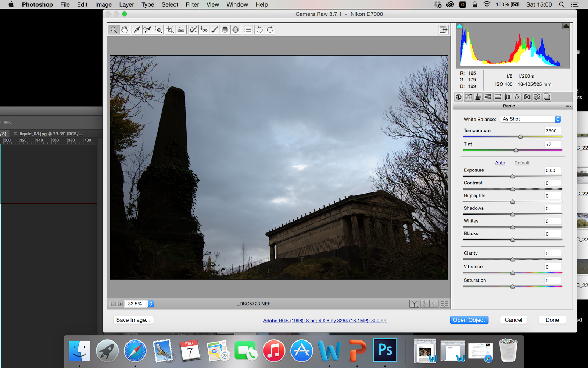Switch to the Lens Corrections panel
Image resolution: width=588 pixels, height=368 pixels.
coord(508,97)
